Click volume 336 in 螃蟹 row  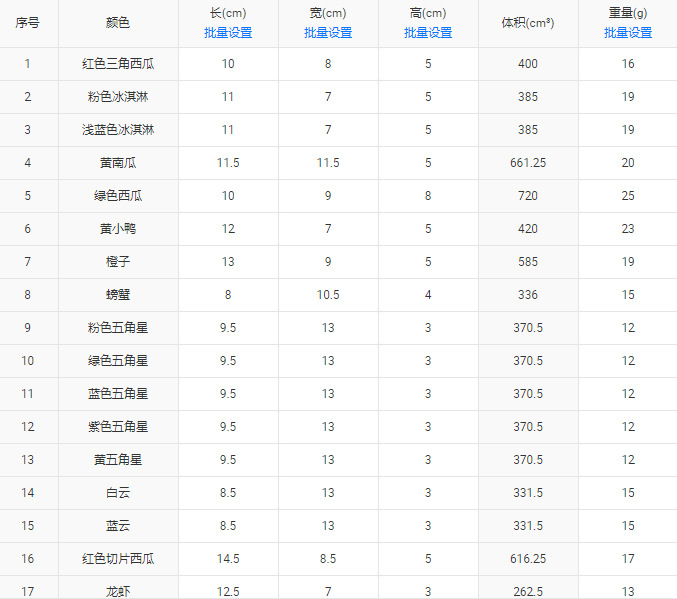pos(528,295)
